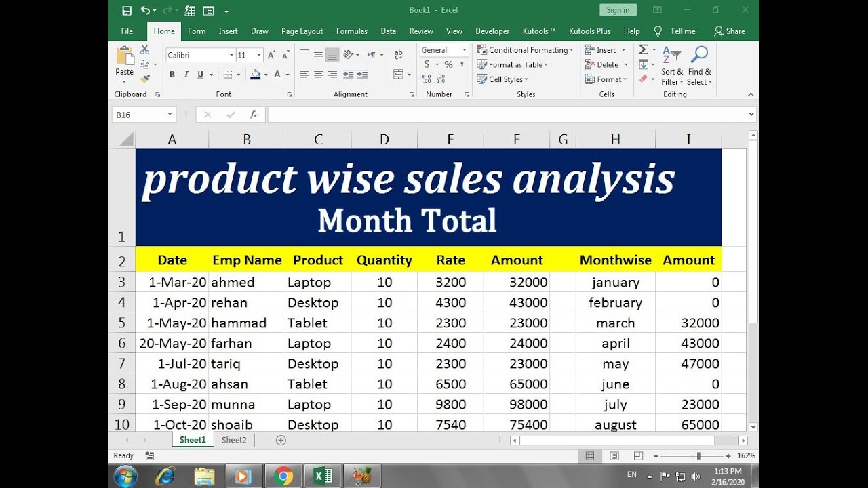Adjust the zoom slider handle
868x488 pixels.
(x=698, y=456)
